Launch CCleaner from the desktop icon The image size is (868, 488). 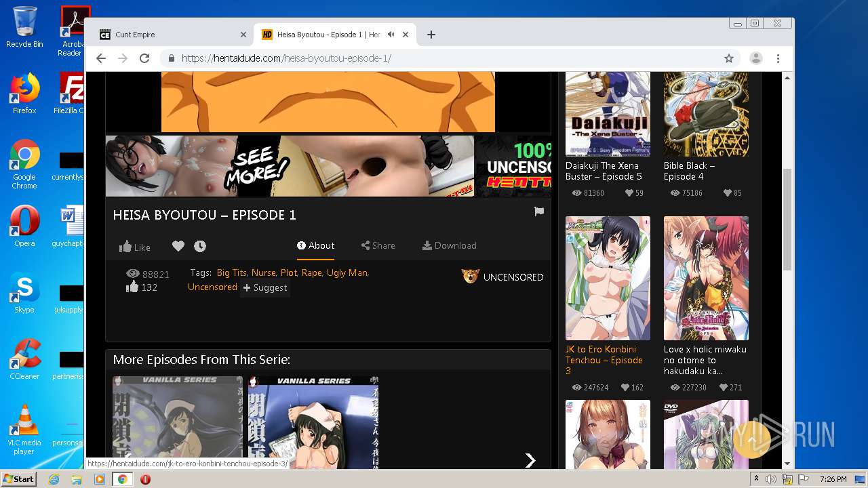24,359
